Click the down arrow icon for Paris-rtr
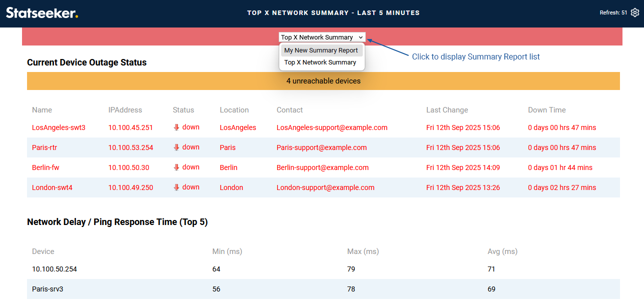 coord(176,147)
